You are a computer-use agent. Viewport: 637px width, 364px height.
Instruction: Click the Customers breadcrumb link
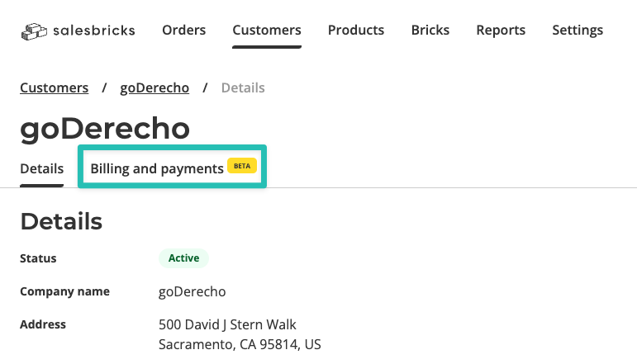(54, 87)
